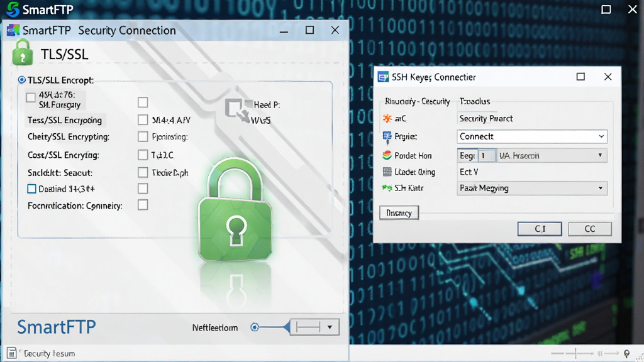Screen dimensions: 644x362
Task: Click the C.I button
Action: [540, 229]
